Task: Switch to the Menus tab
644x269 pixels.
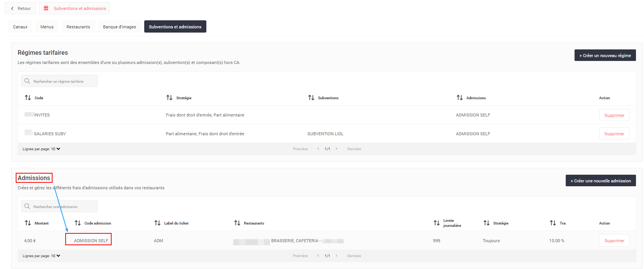Action: [47, 27]
